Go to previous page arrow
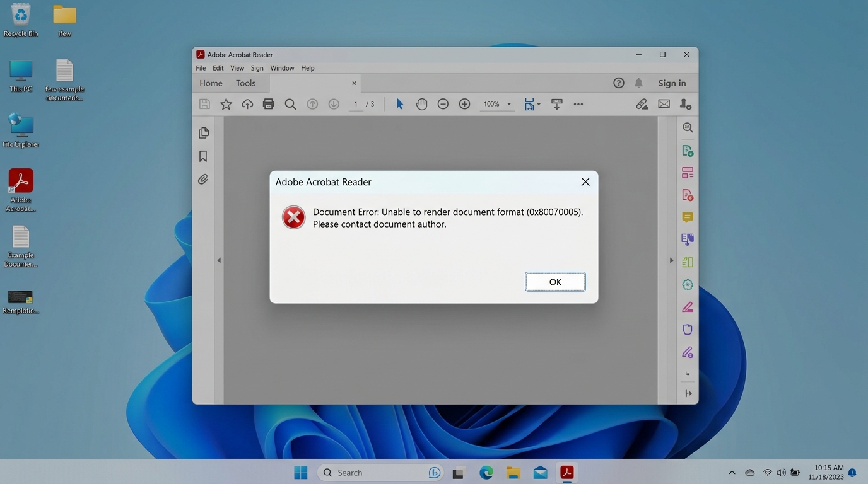Image resolution: width=868 pixels, height=484 pixels. [x=312, y=104]
